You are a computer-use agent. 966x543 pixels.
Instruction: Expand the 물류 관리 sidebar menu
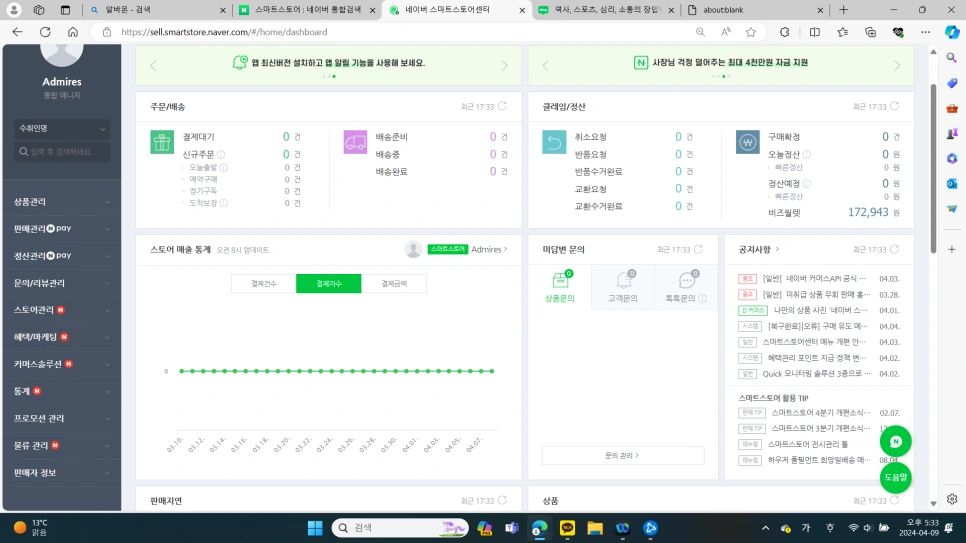click(62, 446)
